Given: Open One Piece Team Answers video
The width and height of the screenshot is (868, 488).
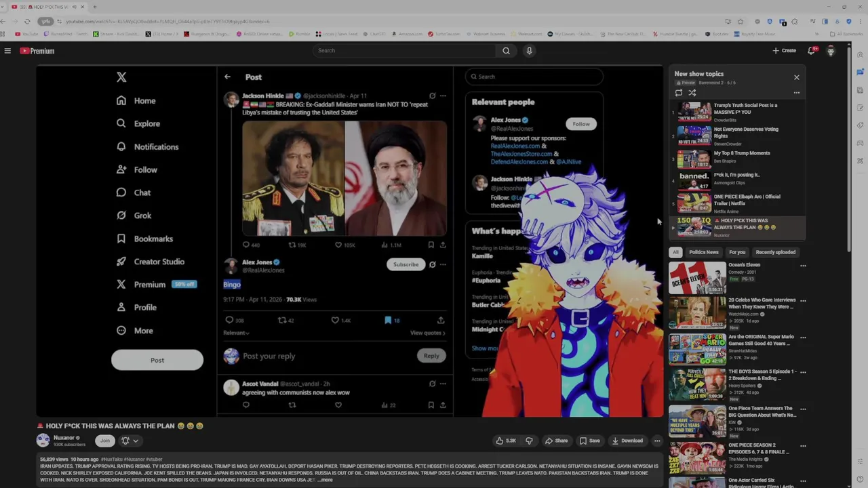Looking at the screenshot, I should 697,422.
